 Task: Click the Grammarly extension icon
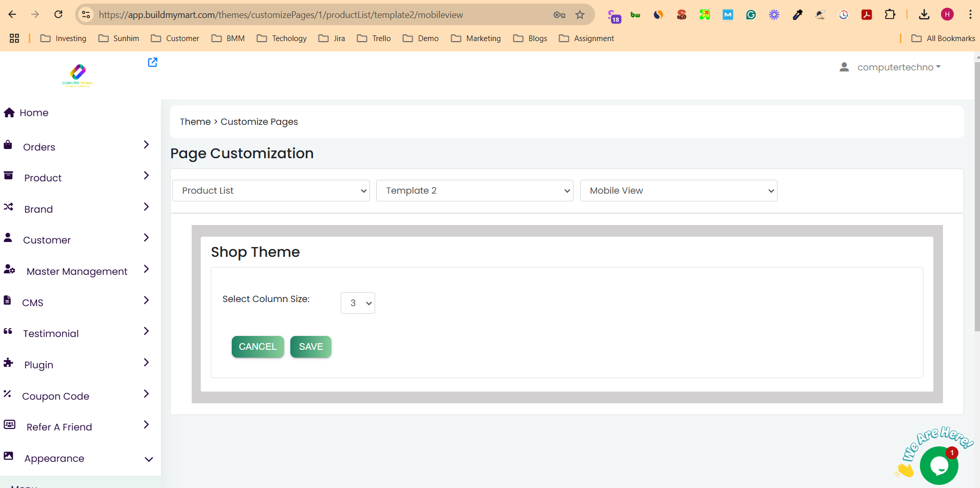[751, 15]
